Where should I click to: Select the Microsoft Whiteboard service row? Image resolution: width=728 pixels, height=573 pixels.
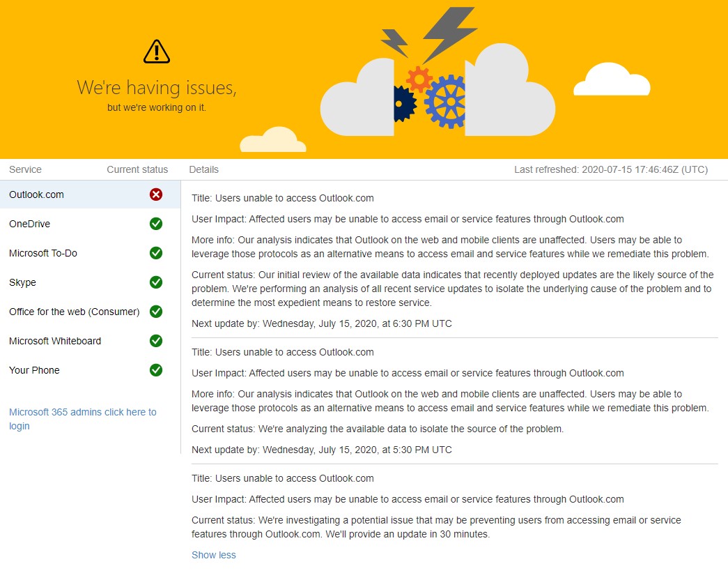click(90, 341)
